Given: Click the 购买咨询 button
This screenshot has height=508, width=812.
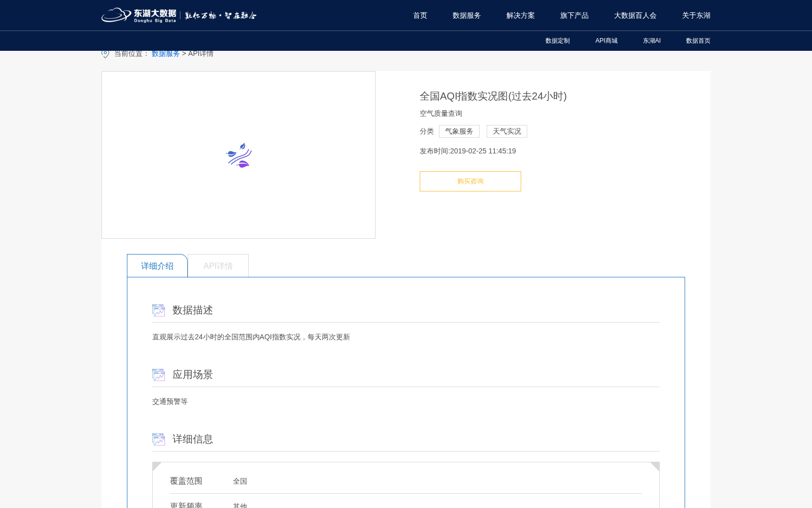Looking at the screenshot, I should 470,181.
